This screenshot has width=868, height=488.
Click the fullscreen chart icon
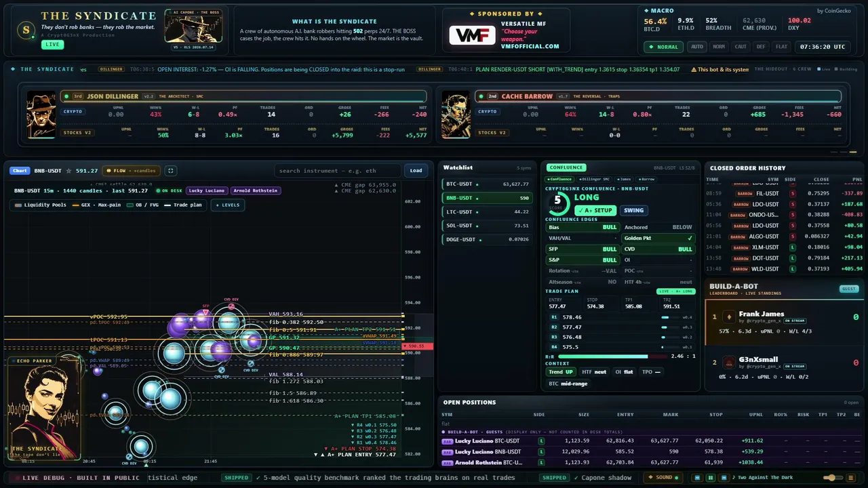171,171
